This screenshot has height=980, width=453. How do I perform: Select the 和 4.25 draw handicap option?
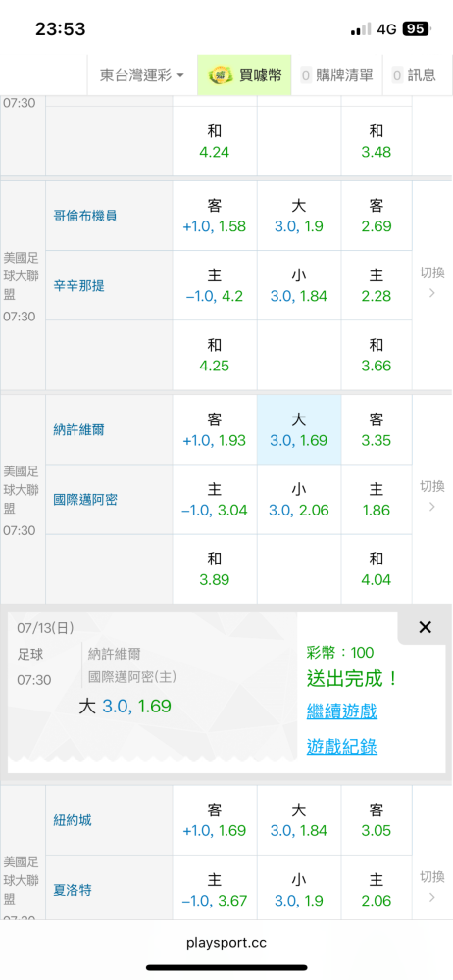[214, 355]
